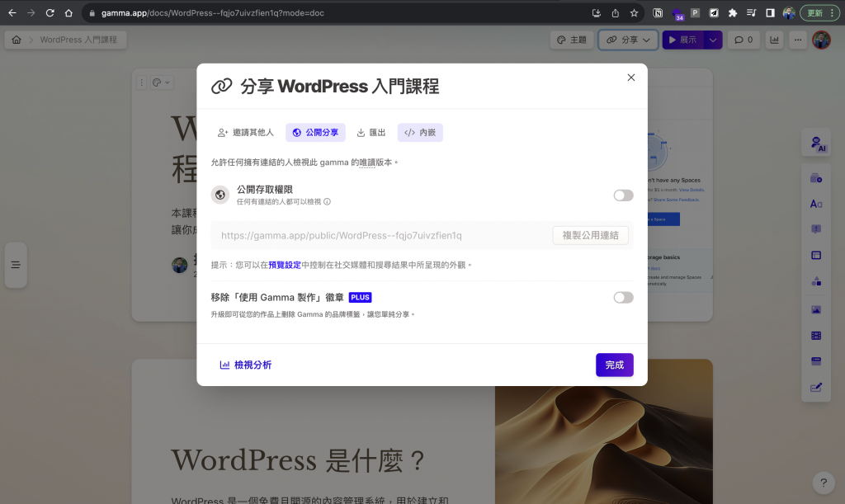Open the text formatting Aa icon

click(x=816, y=204)
